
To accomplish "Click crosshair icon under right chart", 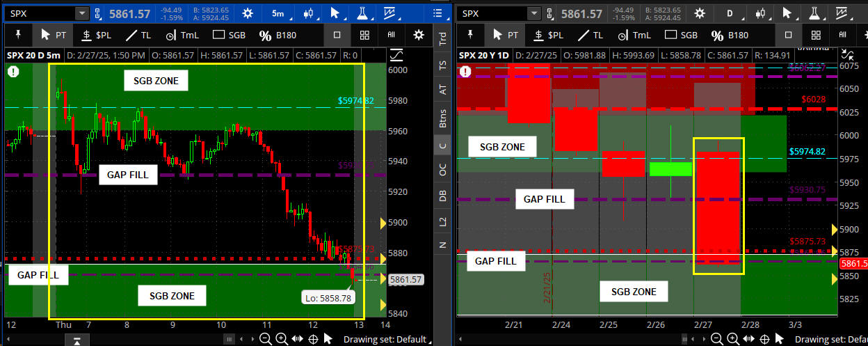I will pos(764,338).
